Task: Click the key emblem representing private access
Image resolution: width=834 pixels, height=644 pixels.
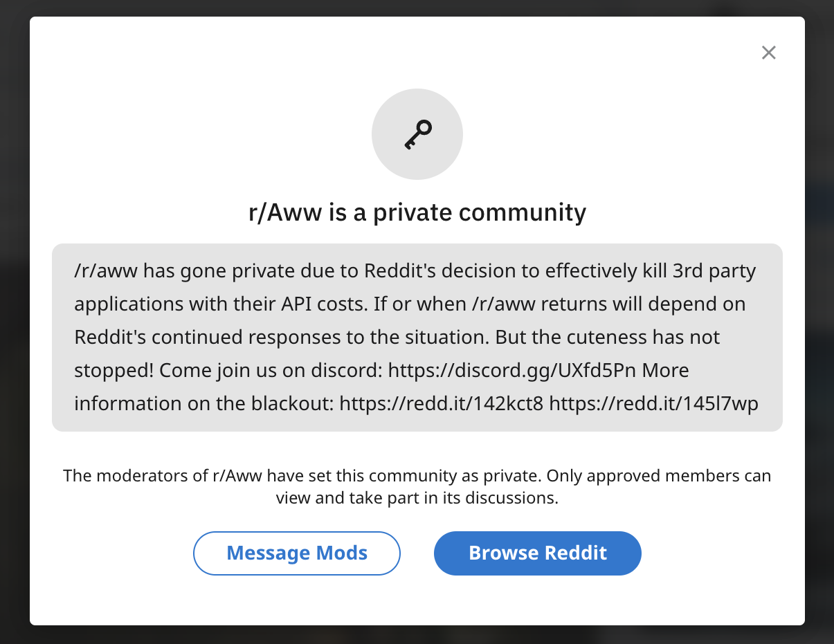Action: click(x=417, y=134)
